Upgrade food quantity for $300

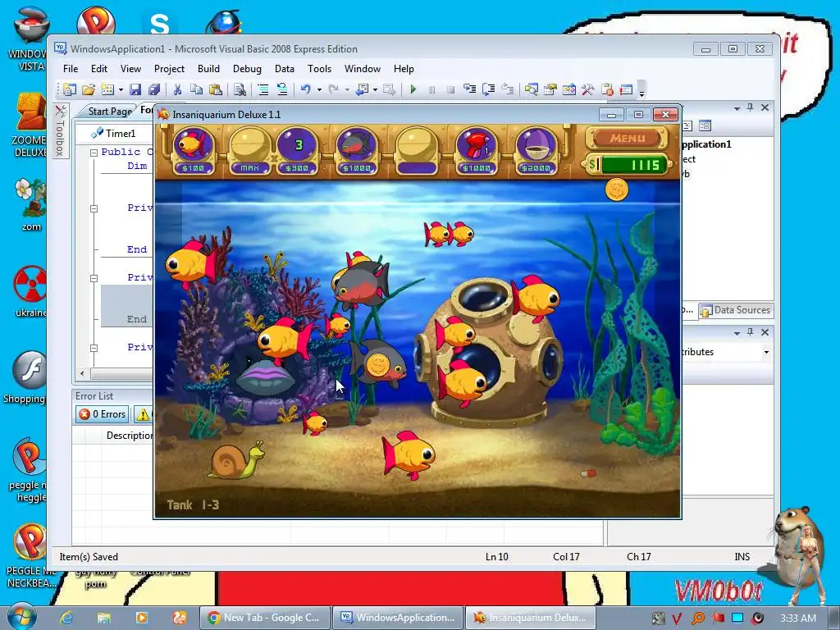pyautogui.click(x=297, y=150)
